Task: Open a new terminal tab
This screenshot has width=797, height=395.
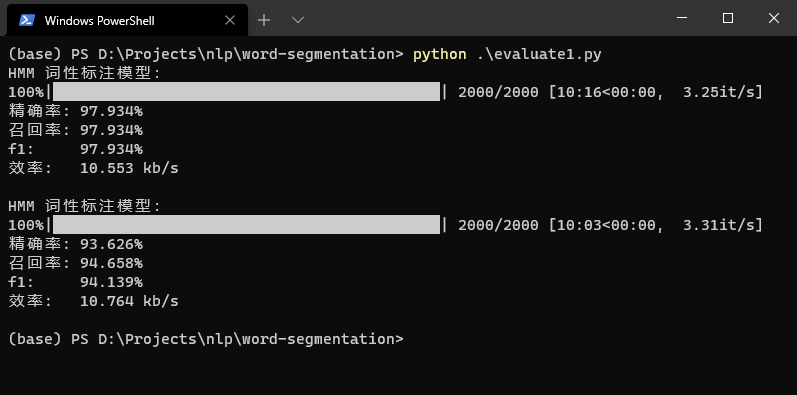Action: (264, 20)
